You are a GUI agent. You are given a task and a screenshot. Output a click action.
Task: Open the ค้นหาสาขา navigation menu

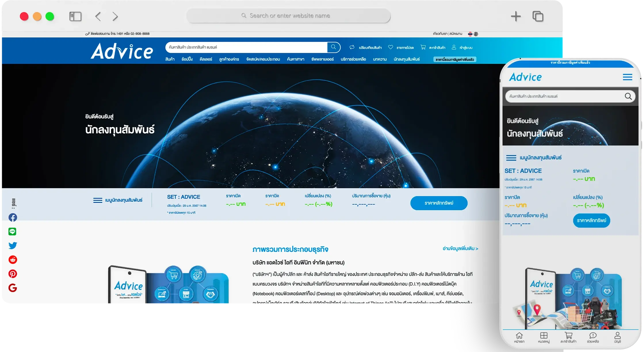(x=295, y=59)
